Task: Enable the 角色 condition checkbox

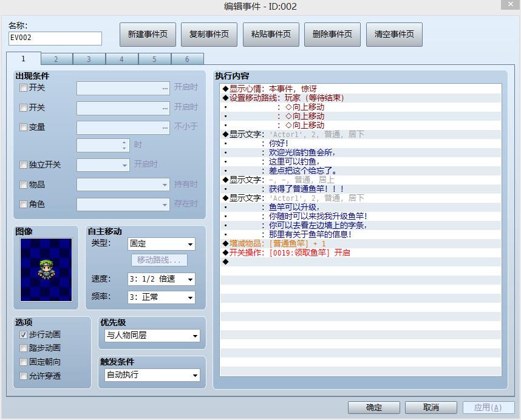Action: coord(23,204)
